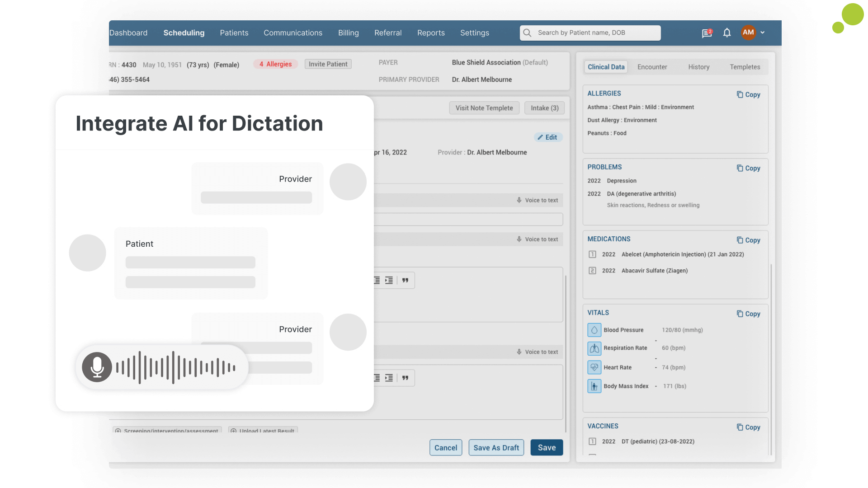The image size is (868, 488).
Task: Insert a blockquote using the quote icon
Action: click(405, 280)
